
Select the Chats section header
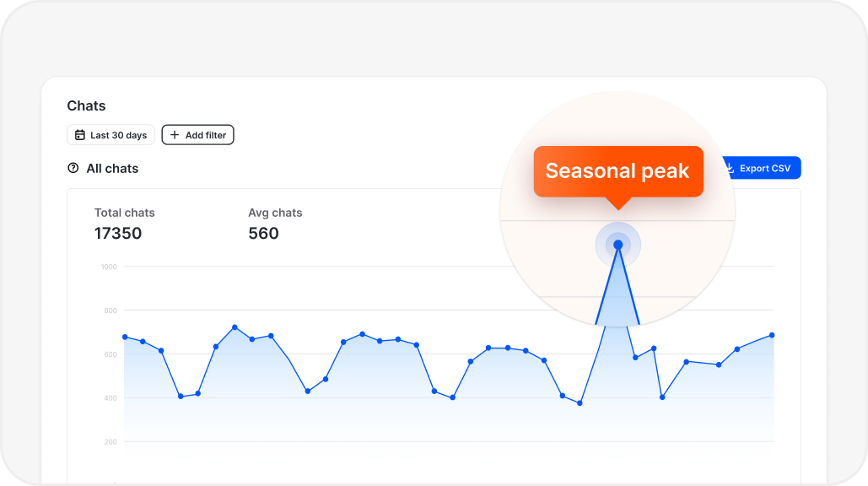pos(85,105)
